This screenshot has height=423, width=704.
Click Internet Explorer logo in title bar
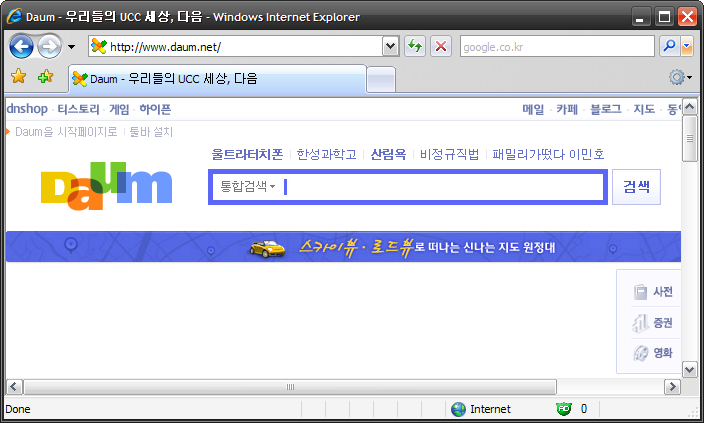pyautogui.click(x=14, y=16)
